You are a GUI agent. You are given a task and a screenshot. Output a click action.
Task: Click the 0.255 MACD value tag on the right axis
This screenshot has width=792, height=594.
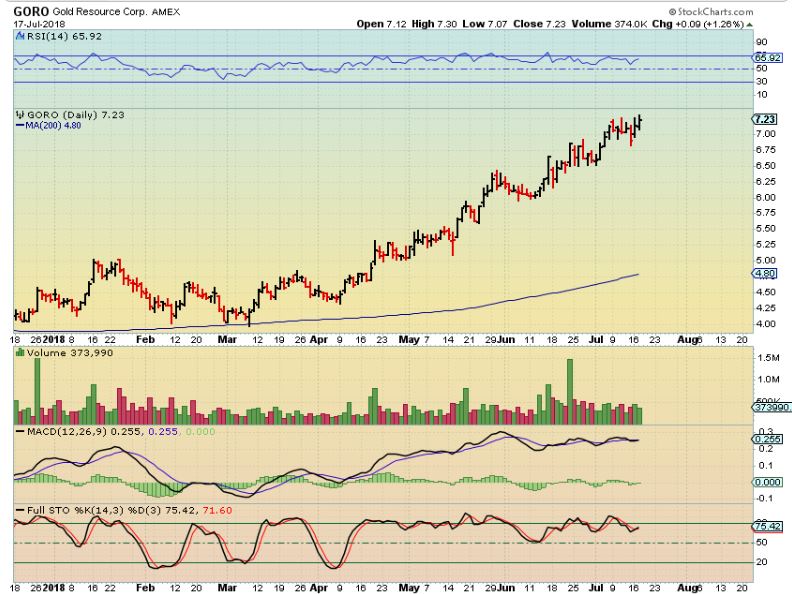pos(768,439)
